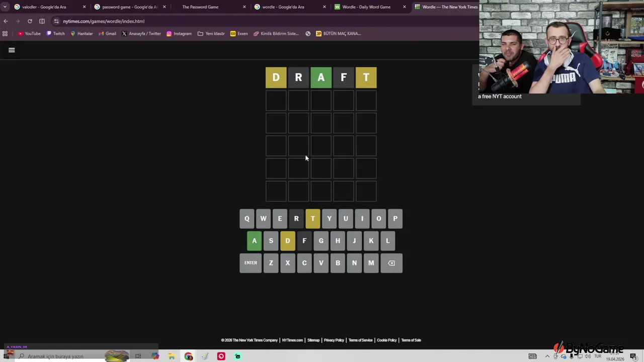Switch to the password game Google tab
Viewport: 644px width, 362px height.
pyautogui.click(x=130, y=7)
